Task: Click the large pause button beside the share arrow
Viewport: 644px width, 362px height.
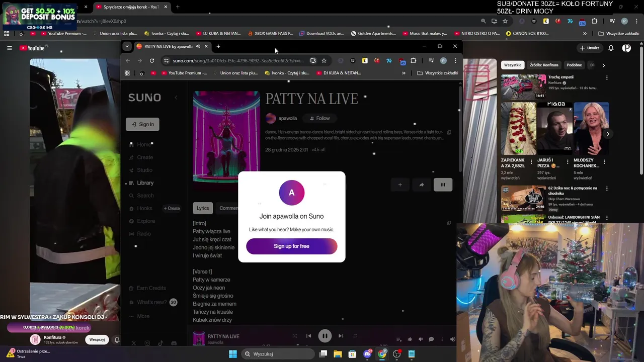Action: [443, 185]
